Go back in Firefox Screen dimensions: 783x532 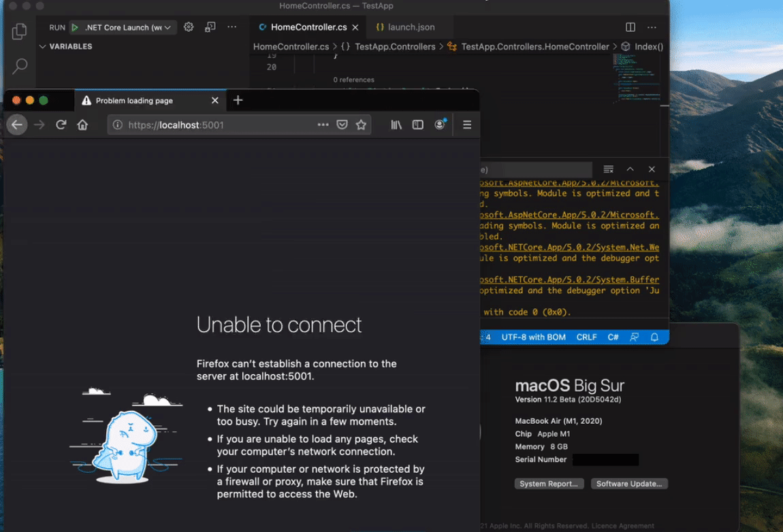[x=17, y=124]
